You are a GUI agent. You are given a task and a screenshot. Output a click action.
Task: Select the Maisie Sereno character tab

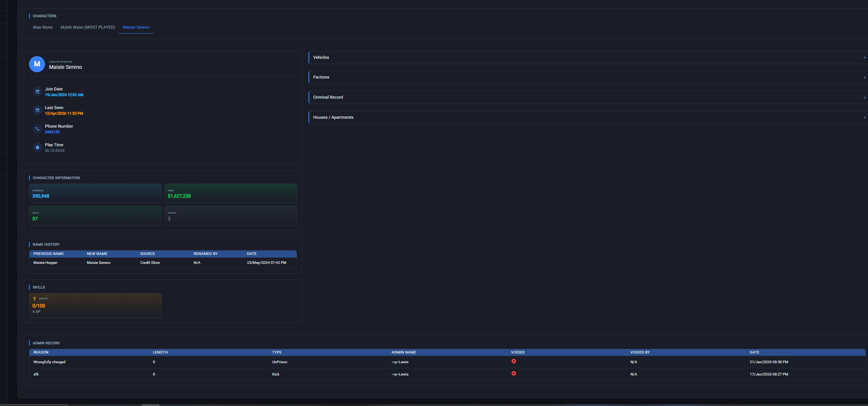point(136,27)
